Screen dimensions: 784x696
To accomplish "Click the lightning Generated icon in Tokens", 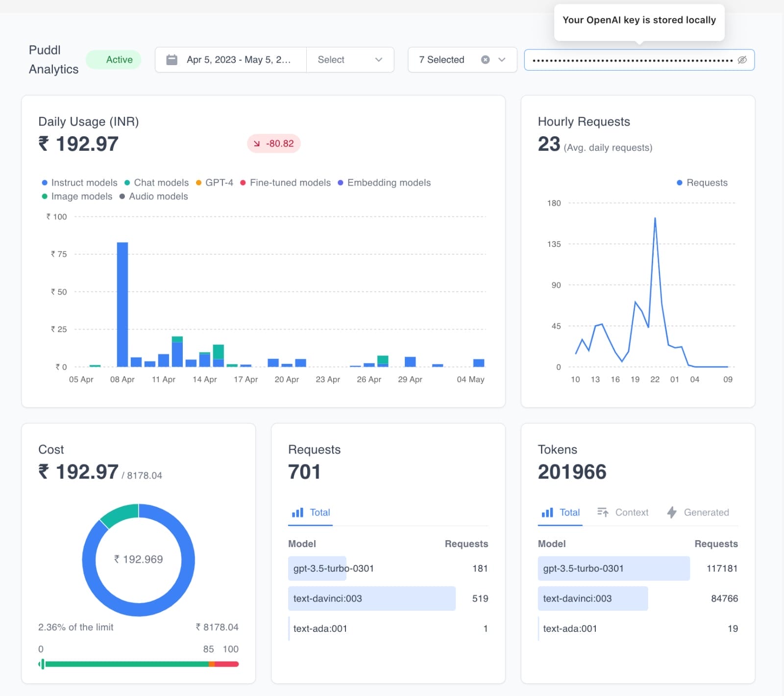I will 672,512.
